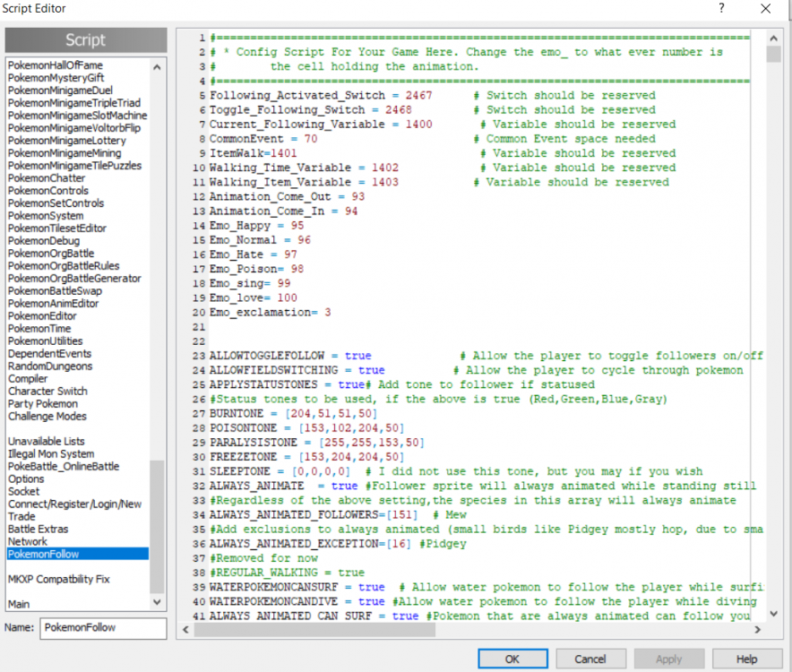The image size is (792, 672).
Task: Select PokemonOrgBattle script
Action: pos(51,254)
